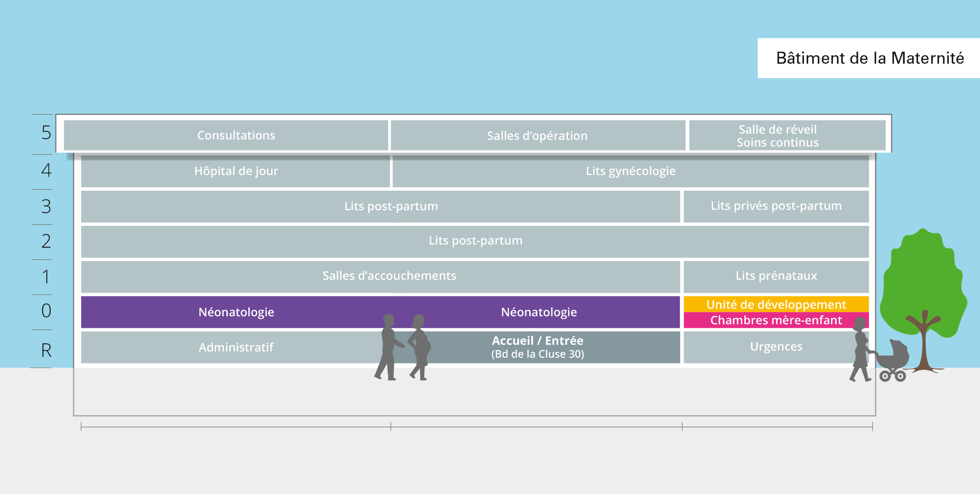Click the walking man silhouette icon
Screen dimensions: 980x494
coord(388,347)
